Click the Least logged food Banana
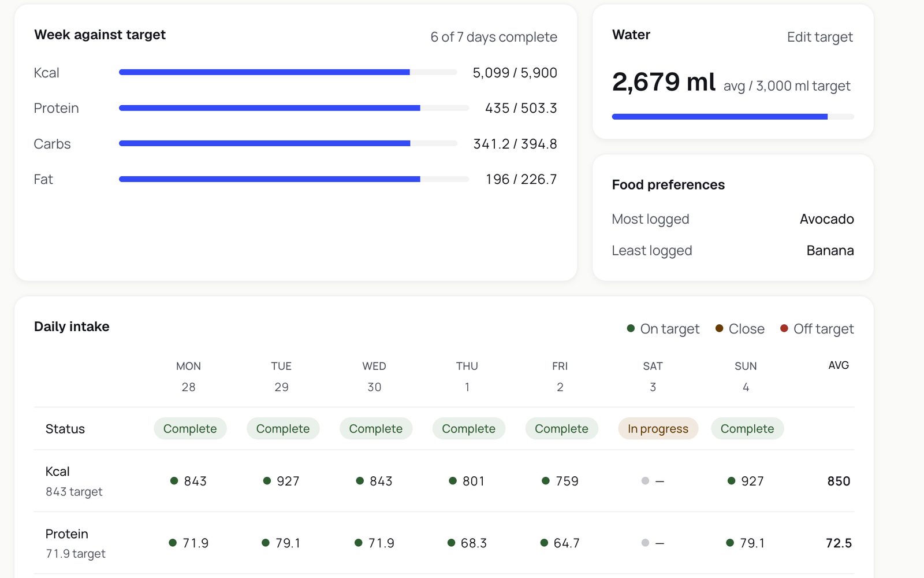 pos(830,250)
